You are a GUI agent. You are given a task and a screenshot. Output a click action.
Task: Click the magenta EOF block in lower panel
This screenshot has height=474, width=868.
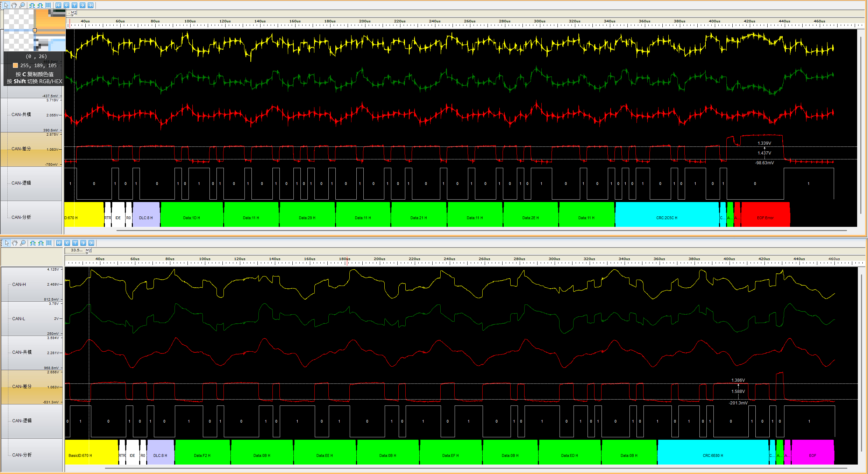click(x=813, y=452)
